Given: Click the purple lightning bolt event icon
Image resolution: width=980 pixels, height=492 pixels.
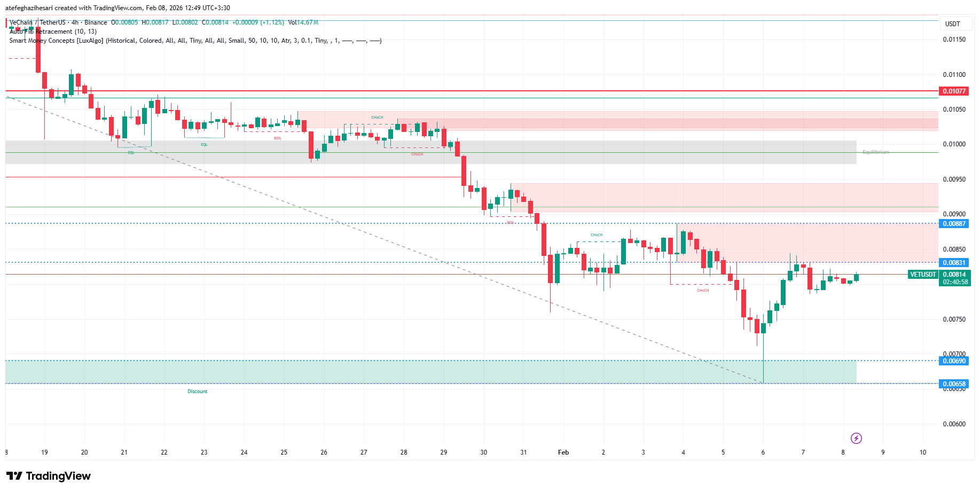Looking at the screenshot, I should pyautogui.click(x=856, y=439).
